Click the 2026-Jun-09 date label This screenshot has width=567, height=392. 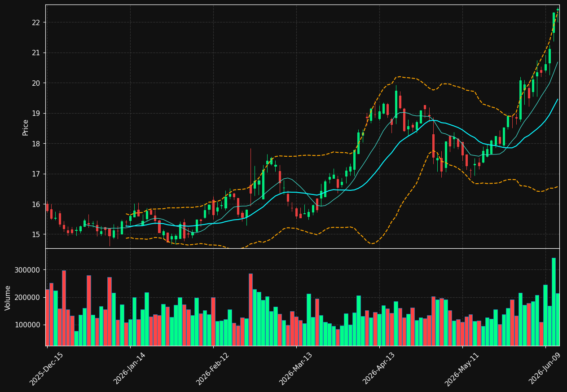pos(545,369)
